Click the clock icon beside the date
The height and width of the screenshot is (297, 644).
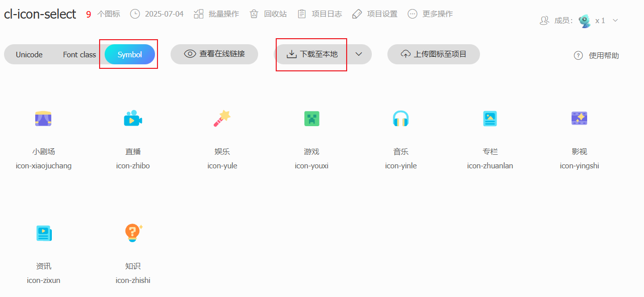[x=135, y=14]
